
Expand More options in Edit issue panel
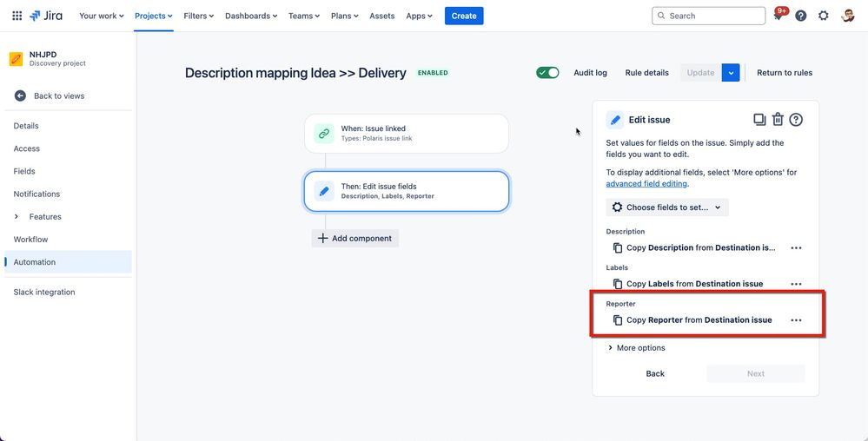tap(637, 348)
